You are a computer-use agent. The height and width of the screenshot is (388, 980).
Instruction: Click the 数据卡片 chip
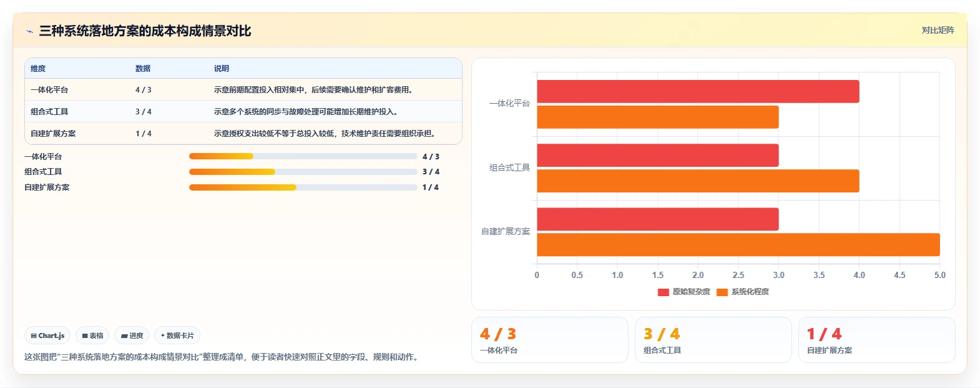pyautogui.click(x=177, y=336)
